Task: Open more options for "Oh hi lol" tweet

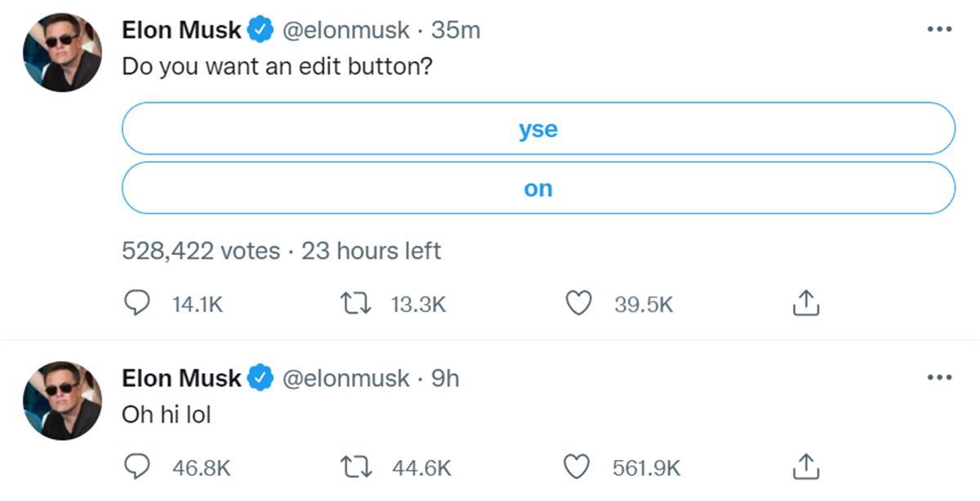Action: 939,377
